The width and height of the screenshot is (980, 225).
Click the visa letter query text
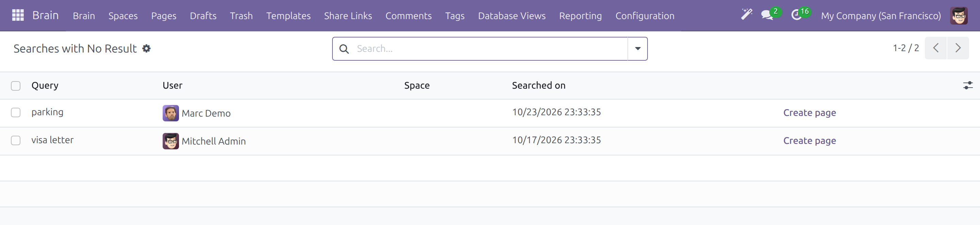tap(52, 140)
